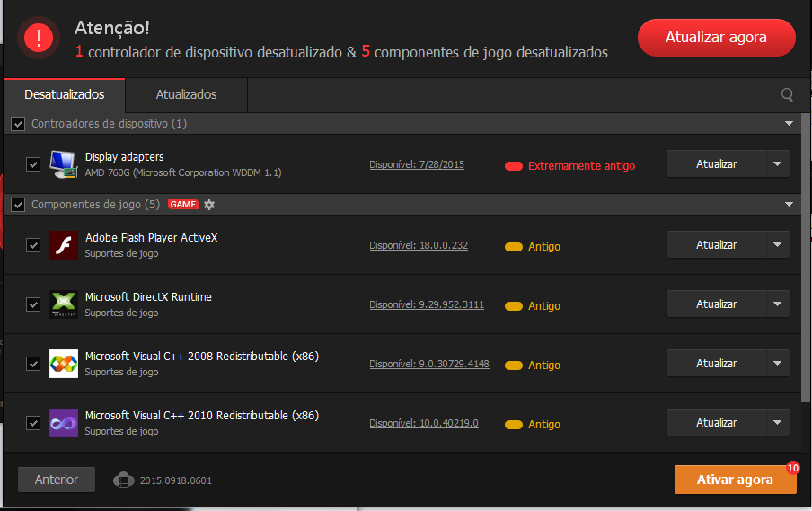Uncheck Adobe Flash Player ActiveX checkbox
The height and width of the screenshot is (511, 812).
coord(33,245)
